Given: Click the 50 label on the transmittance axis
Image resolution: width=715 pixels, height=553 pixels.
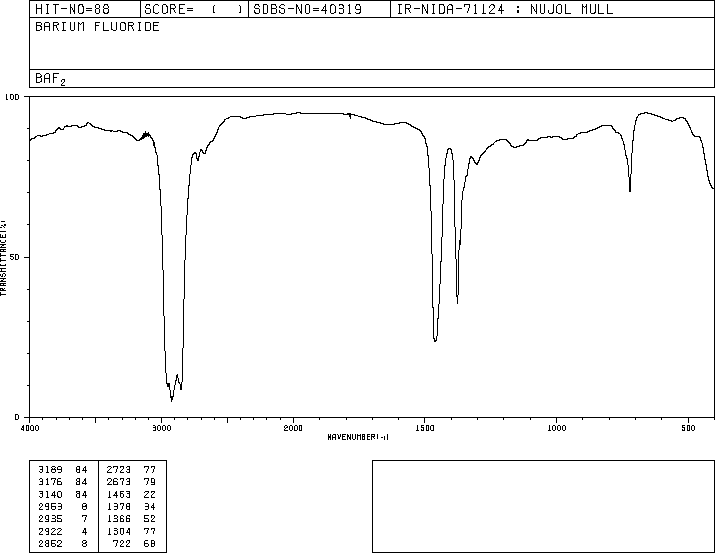Looking at the screenshot, I should coord(15,257).
